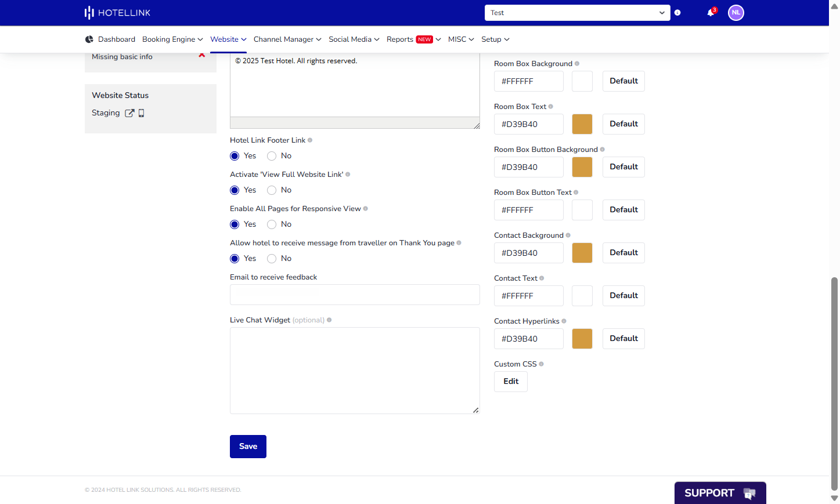
Task: Click the page vertical scrollbar thumb
Action: click(834, 384)
